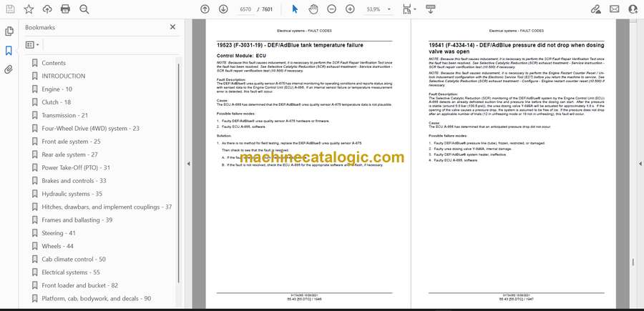Open the Contents bookmark

point(54,63)
